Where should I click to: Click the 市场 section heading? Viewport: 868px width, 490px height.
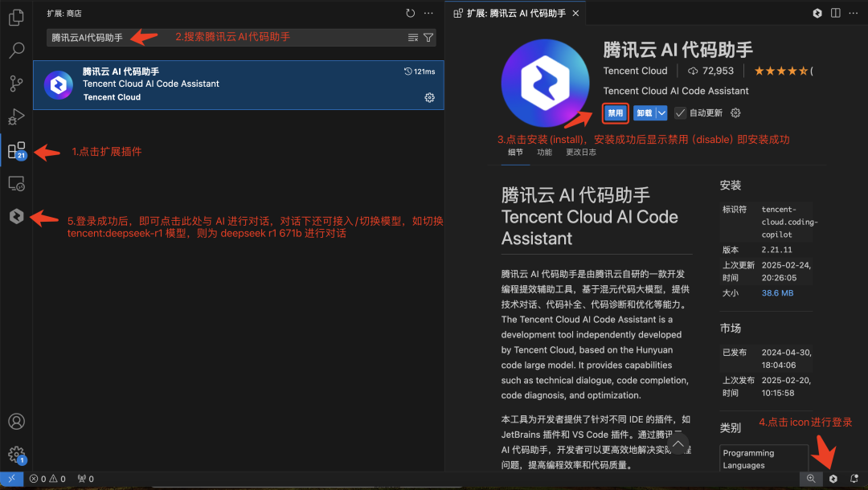730,329
